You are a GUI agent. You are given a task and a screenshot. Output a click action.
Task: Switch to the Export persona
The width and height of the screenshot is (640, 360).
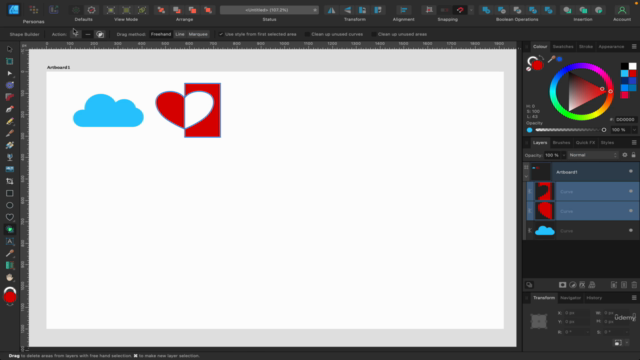click(x=53, y=9)
